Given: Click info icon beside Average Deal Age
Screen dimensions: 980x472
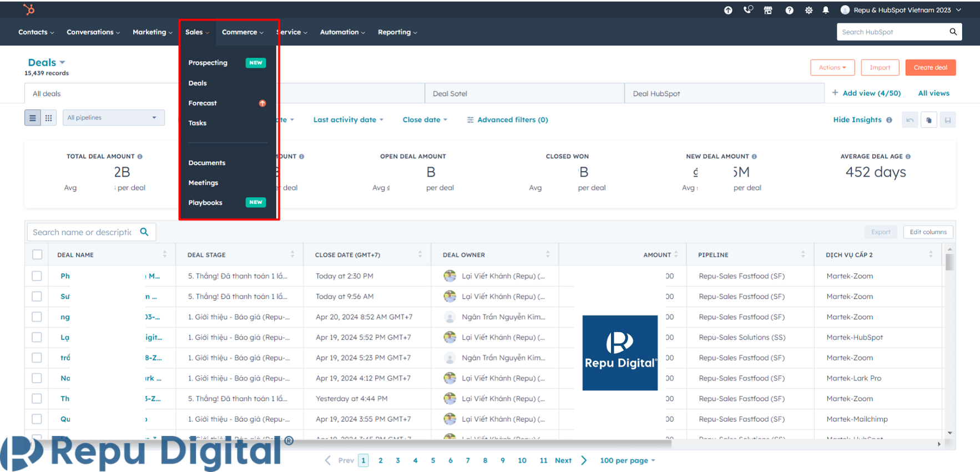Looking at the screenshot, I should tap(908, 157).
